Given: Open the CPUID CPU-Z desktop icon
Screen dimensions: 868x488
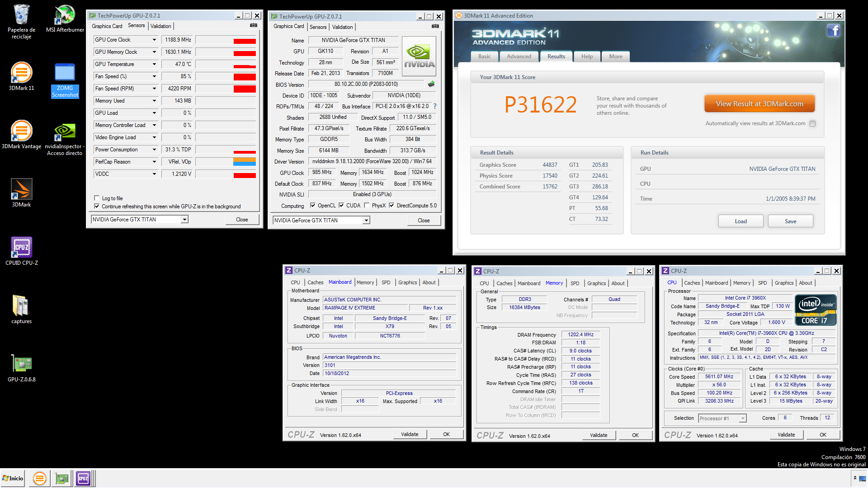Looking at the screenshot, I should coord(21,251).
